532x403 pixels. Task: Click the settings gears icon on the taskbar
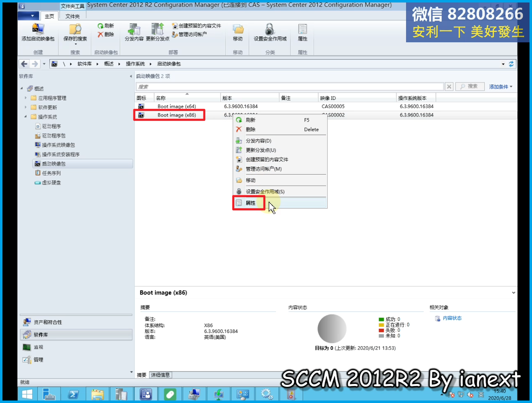click(266, 393)
